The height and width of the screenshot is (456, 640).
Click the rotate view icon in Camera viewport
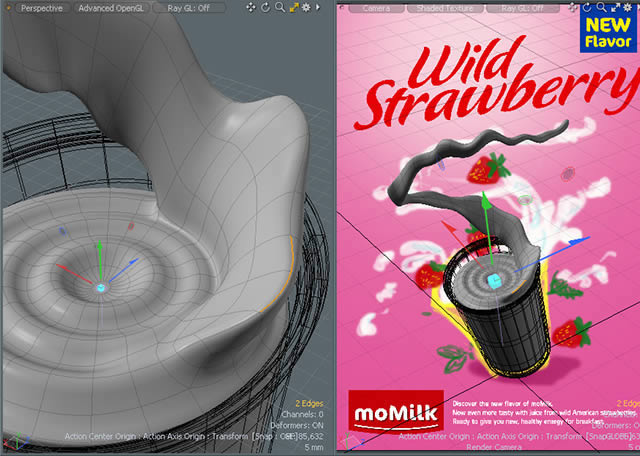point(587,7)
